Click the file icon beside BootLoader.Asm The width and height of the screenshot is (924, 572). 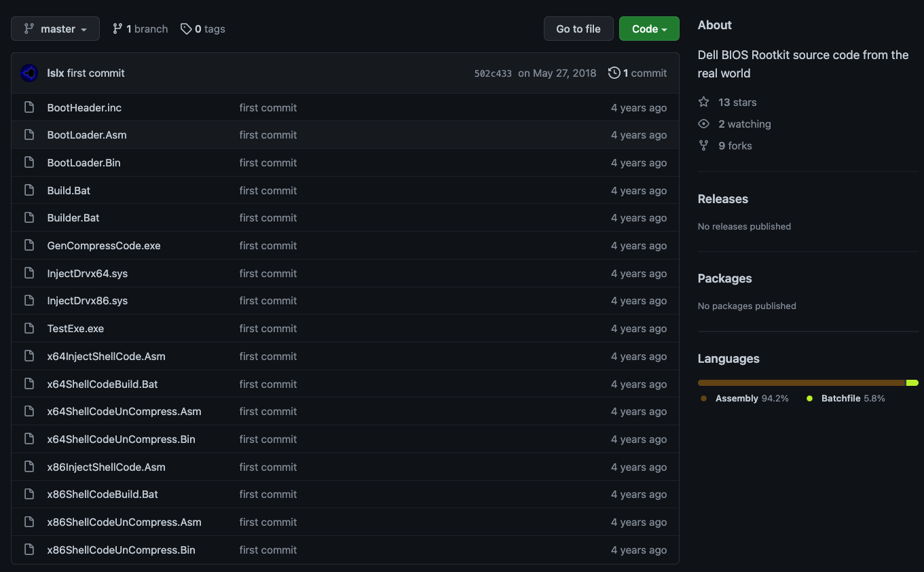[x=29, y=135]
